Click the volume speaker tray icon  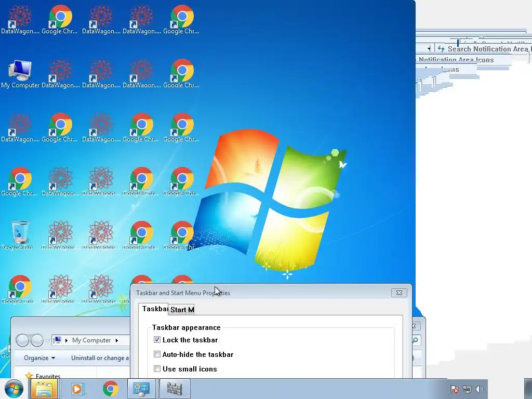480,389
